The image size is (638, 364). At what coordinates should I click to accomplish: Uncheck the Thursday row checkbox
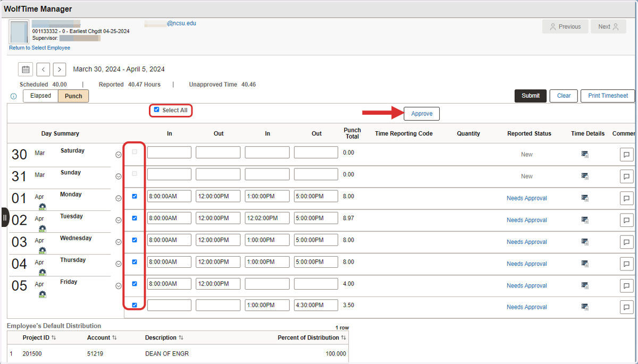pyautogui.click(x=135, y=261)
